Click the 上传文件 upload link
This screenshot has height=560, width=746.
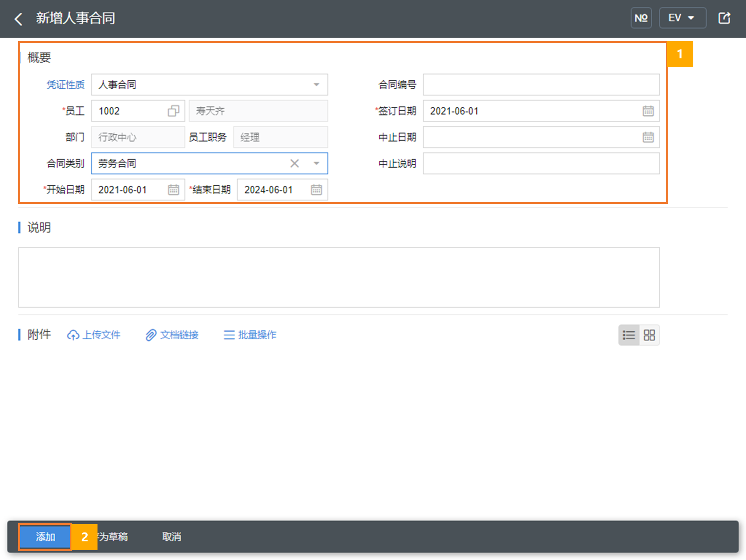94,335
